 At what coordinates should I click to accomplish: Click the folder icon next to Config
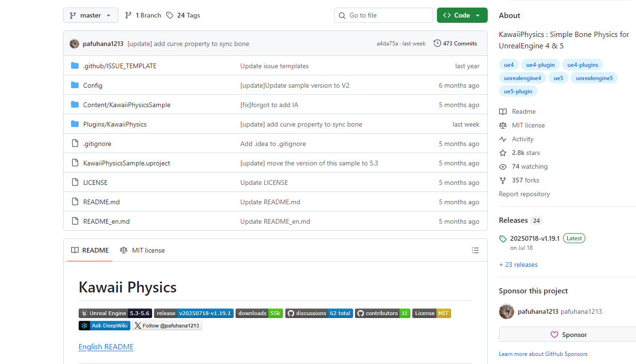pyautogui.click(x=75, y=85)
